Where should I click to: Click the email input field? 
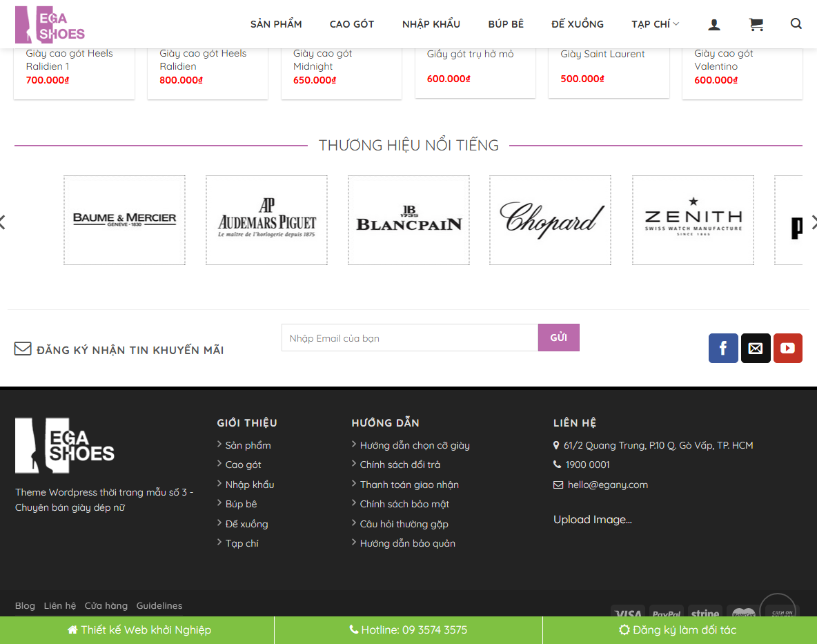click(x=408, y=338)
